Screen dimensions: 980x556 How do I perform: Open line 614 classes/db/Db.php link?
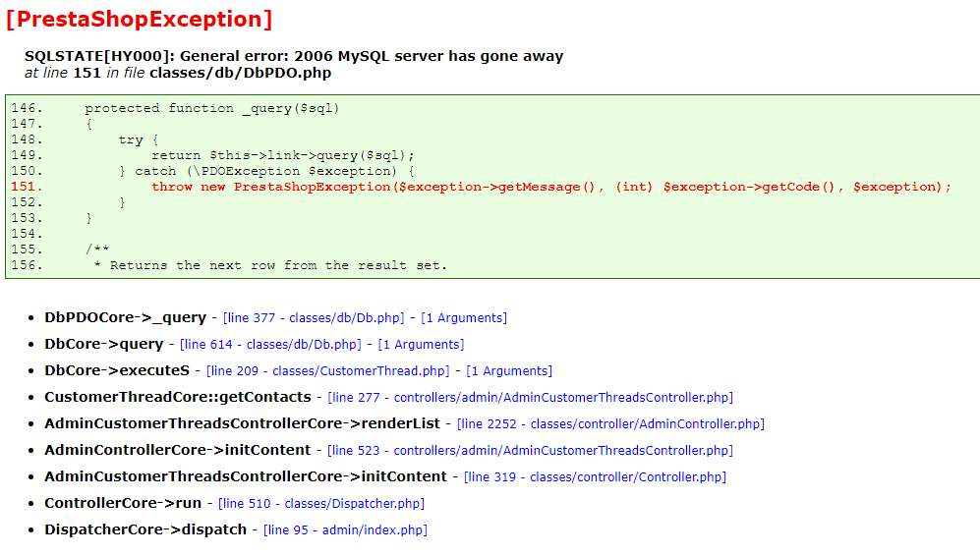270,344
